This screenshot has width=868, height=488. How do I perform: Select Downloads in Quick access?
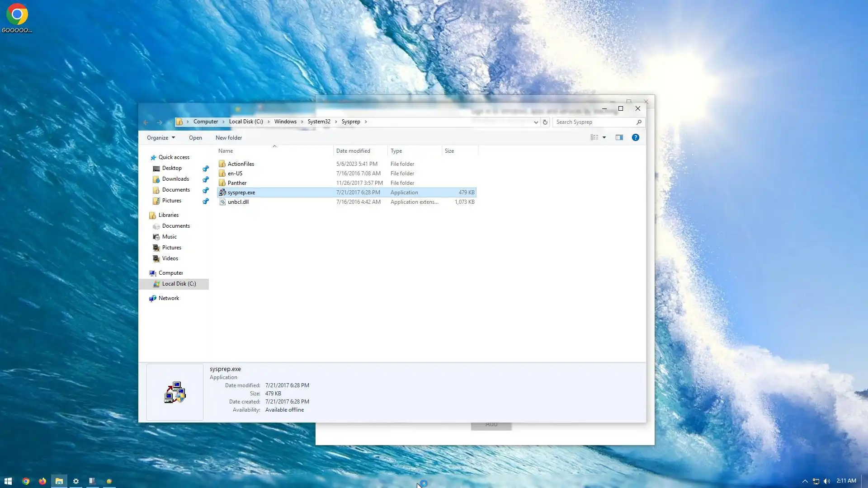coord(175,179)
